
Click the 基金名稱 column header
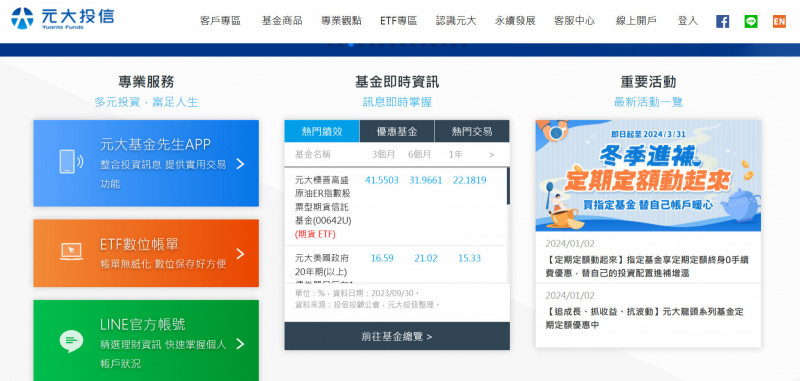coord(313,155)
